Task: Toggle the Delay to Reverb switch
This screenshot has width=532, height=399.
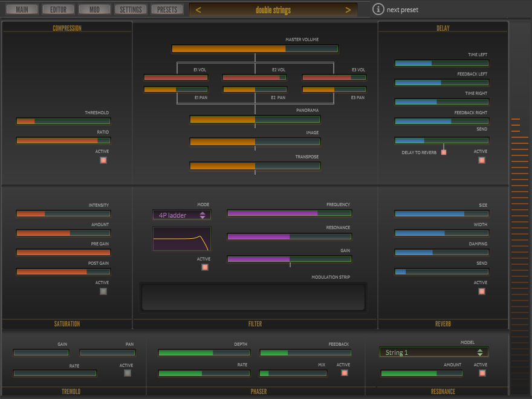Action: pos(444,152)
